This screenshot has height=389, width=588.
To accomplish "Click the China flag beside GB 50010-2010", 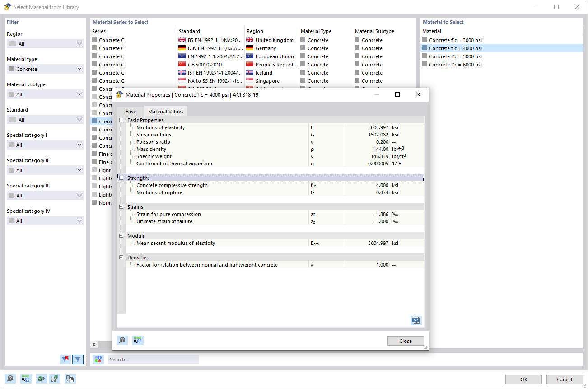I will coord(182,64).
